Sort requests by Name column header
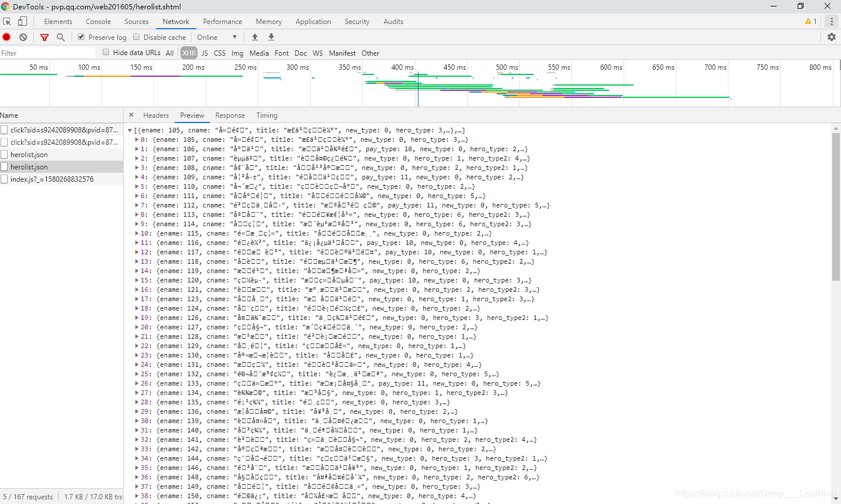Screen dimensions: 841x504 [62, 115]
